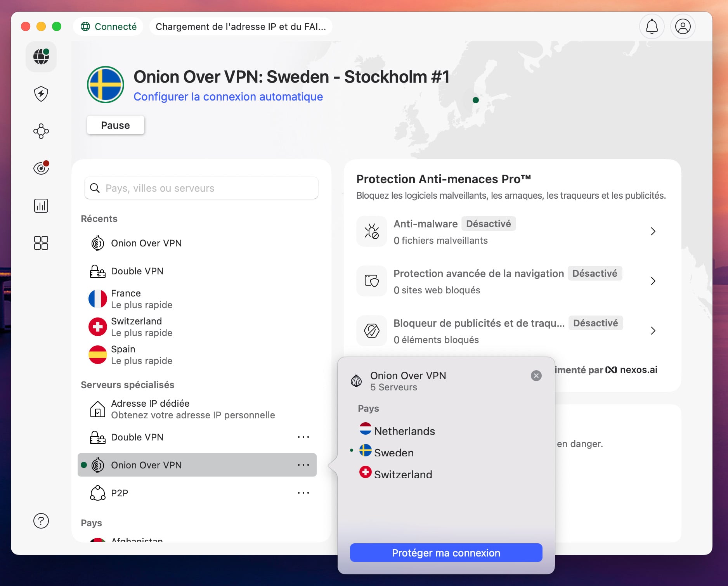Click Désactivé badge for navigation protection
This screenshot has width=728, height=586.
coord(595,274)
